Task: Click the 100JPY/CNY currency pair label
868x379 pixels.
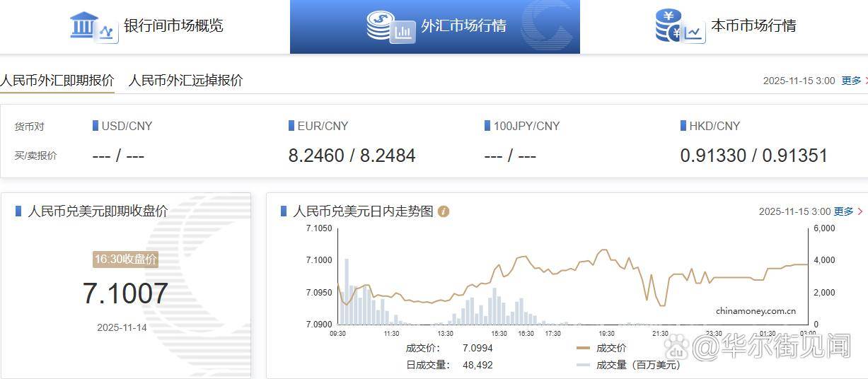Action: click(x=526, y=126)
